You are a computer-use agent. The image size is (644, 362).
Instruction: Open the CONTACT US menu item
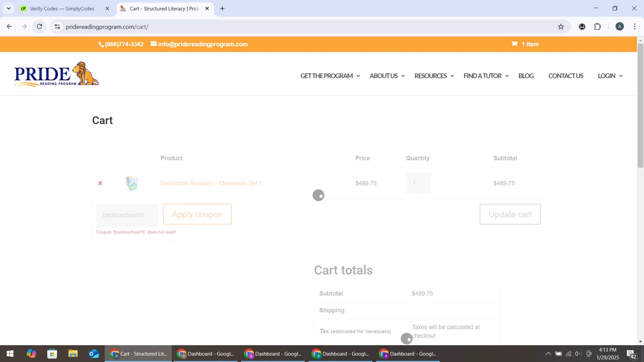[x=565, y=76]
